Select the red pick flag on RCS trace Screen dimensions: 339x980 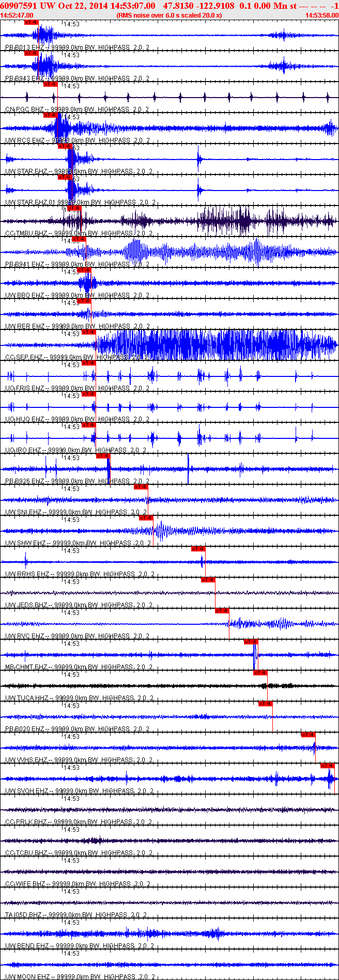click(51, 115)
